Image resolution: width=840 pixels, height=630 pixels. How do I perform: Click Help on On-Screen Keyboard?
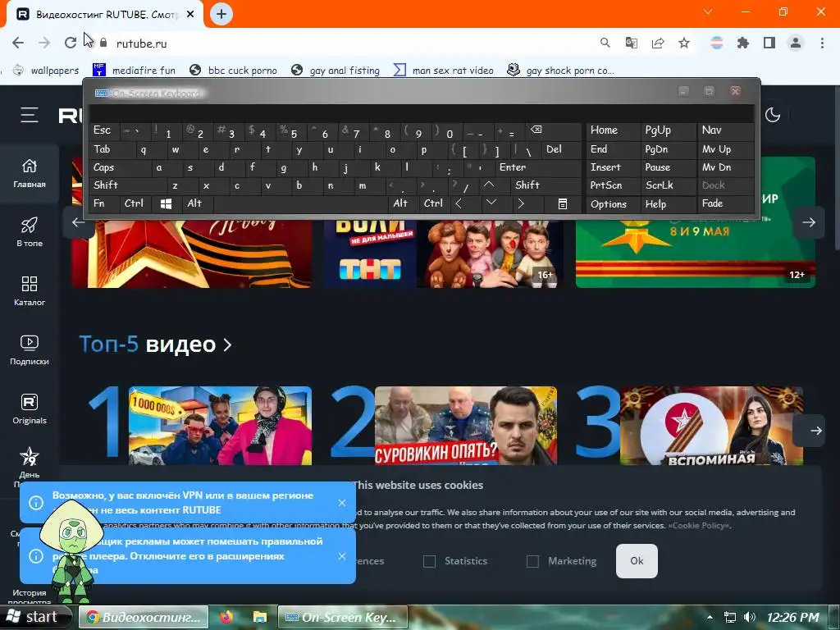(x=668, y=204)
